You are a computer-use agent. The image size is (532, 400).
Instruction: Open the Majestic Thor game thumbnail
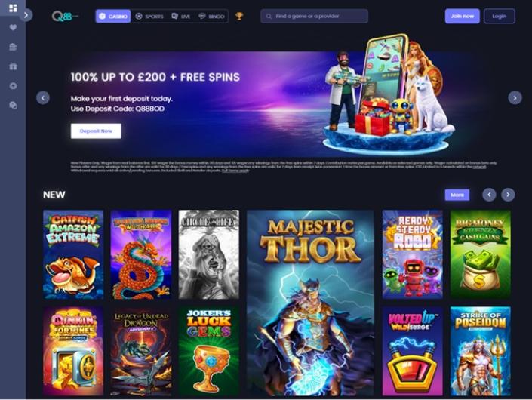point(310,303)
